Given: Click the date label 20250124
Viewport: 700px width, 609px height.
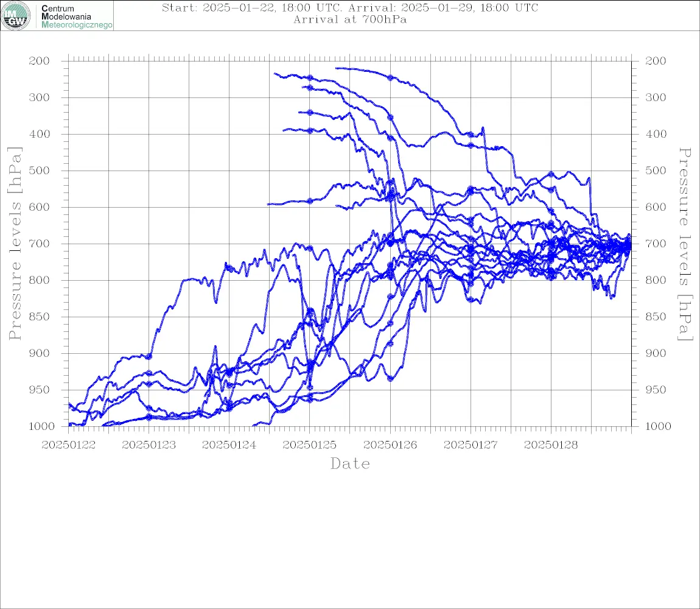Looking at the screenshot, I should [x=229, y=445].
